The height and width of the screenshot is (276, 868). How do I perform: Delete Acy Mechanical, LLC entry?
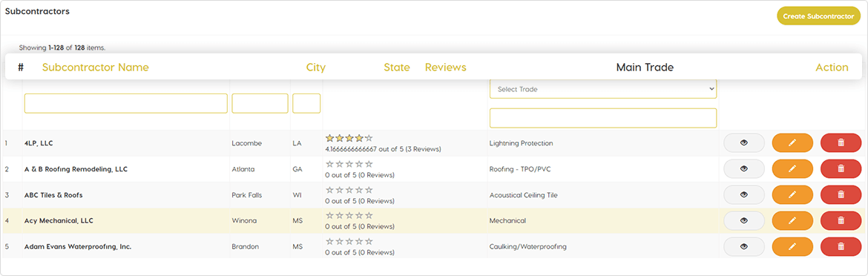coord(841,220)
